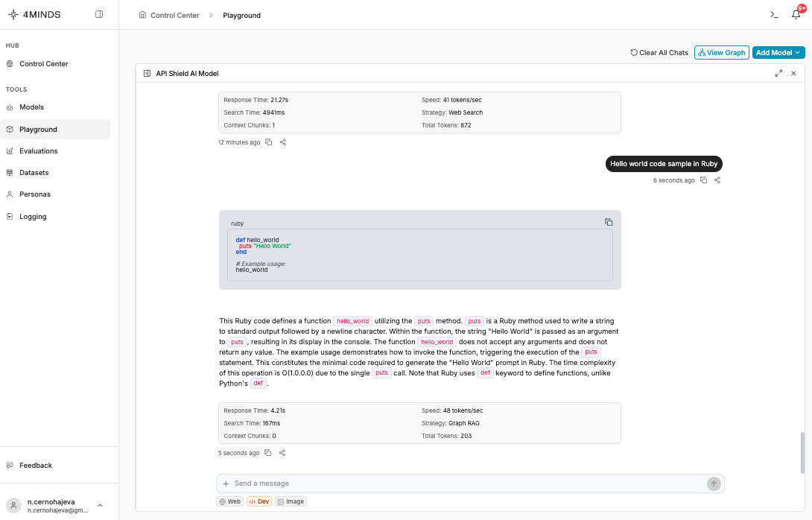The image size is (812, 520).
Task: Toggle the Web mode chip
Action: (230, 501)
